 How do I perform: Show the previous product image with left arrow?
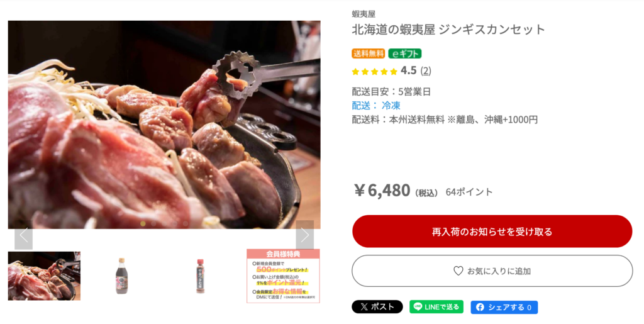[23, 235]
